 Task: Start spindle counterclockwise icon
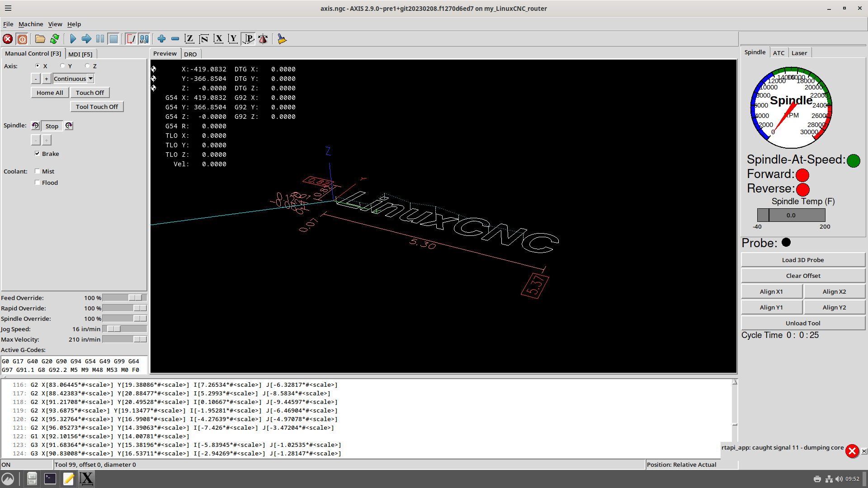pos(35,126)
